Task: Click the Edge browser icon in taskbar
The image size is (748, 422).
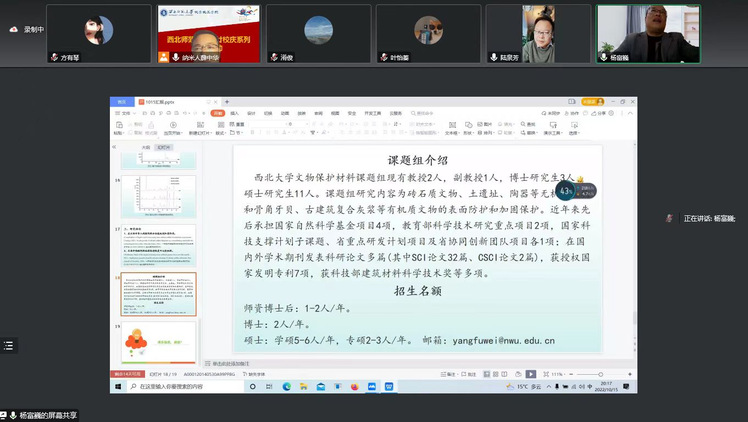Action: (286, 386)
